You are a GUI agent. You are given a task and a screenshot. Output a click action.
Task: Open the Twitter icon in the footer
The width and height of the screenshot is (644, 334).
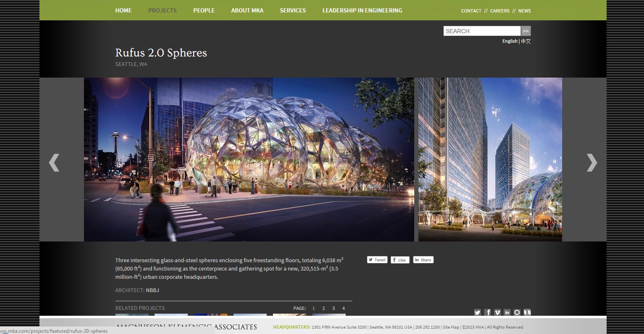477,312
